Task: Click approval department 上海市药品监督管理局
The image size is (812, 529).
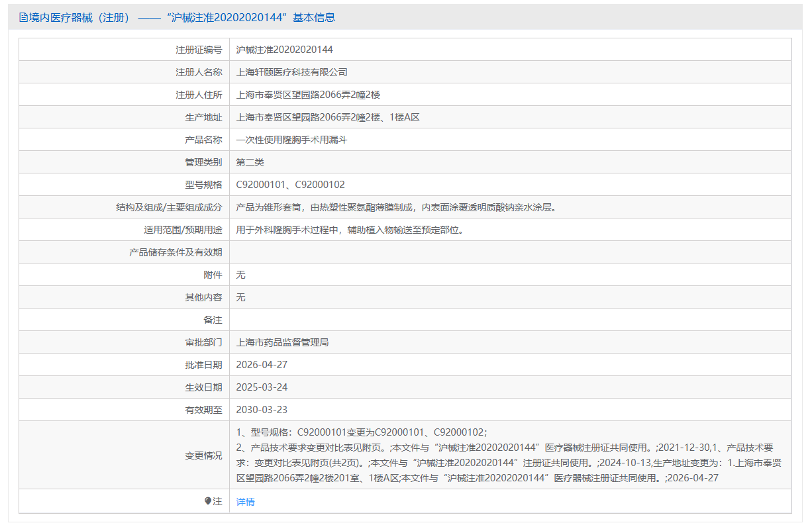Action: pyautogui.click(x=283, y=342)
